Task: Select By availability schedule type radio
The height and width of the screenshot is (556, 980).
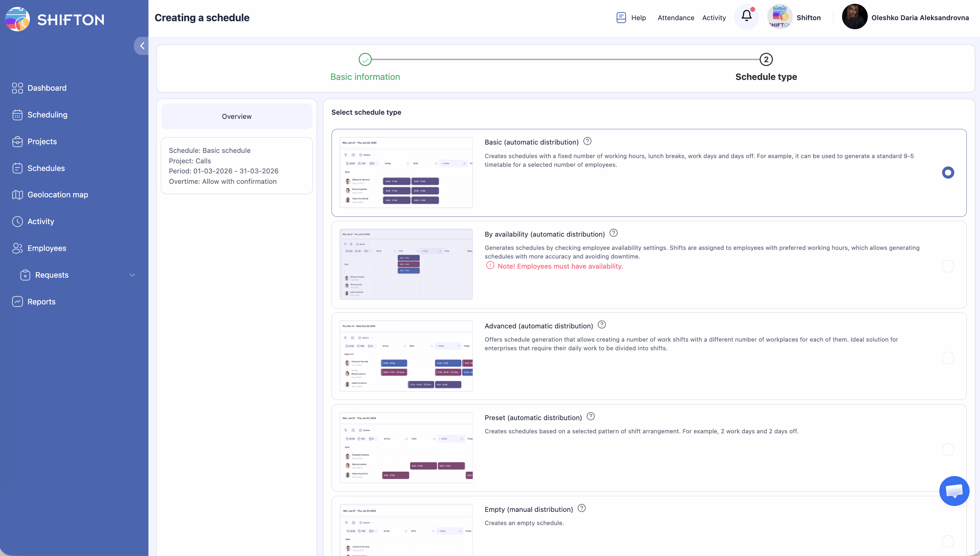Action: pos(948,266)
